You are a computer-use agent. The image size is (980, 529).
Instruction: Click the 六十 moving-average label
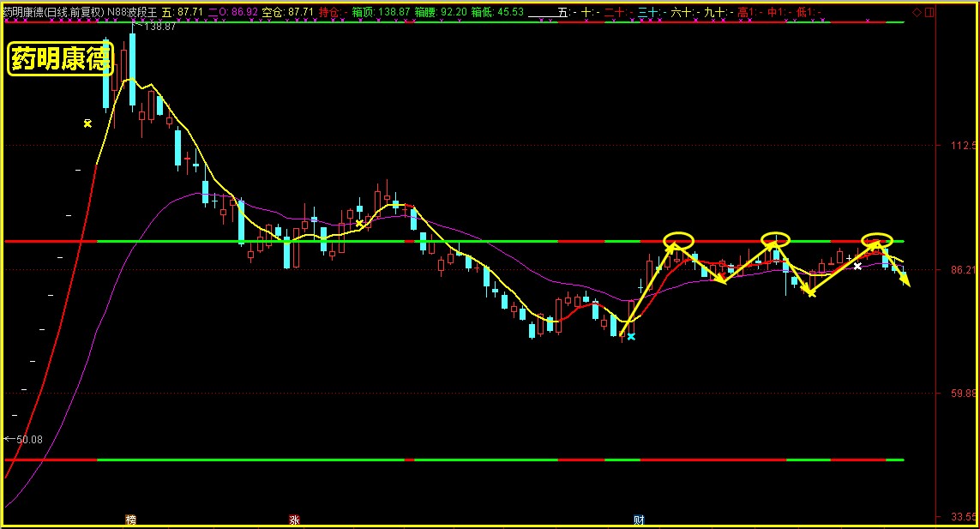686,12
